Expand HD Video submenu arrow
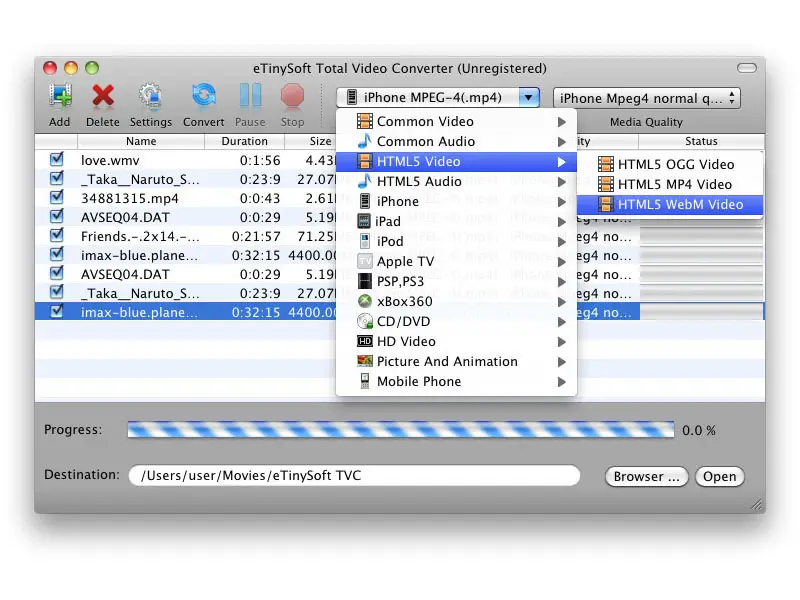This screenshot has height=600, width=800. coord(562,341)
